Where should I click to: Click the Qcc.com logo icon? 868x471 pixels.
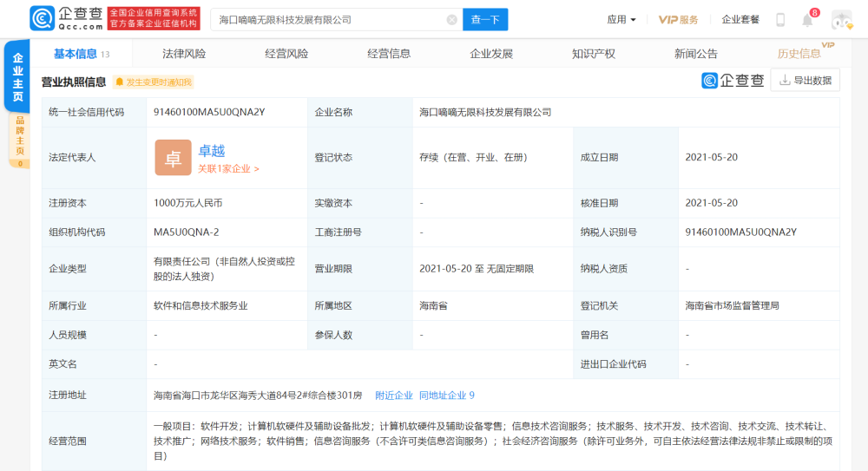coord(42,18)
